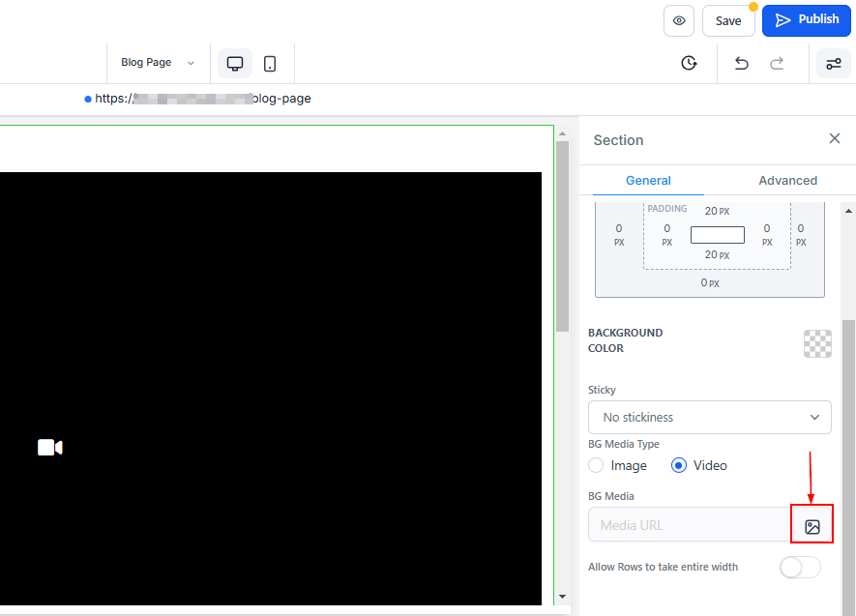This screenshot has width=856, height=616.
Task: Open the background color swatch
Action: click(817, 343)
